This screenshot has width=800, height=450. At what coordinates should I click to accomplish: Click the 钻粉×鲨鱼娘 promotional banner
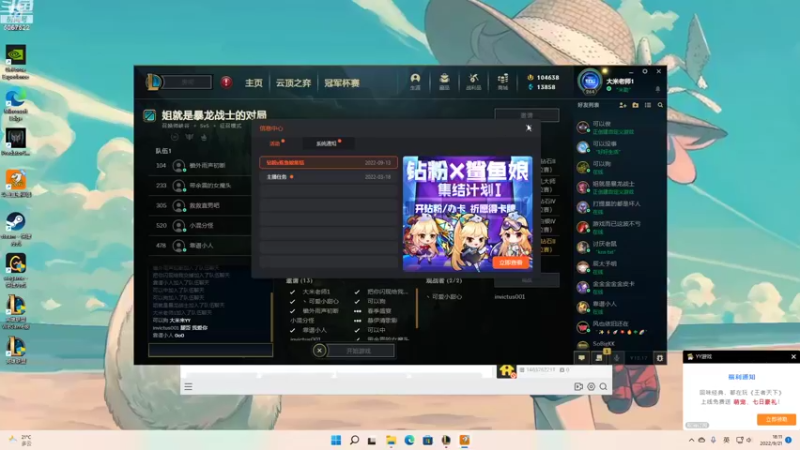[x=467, y=213]
